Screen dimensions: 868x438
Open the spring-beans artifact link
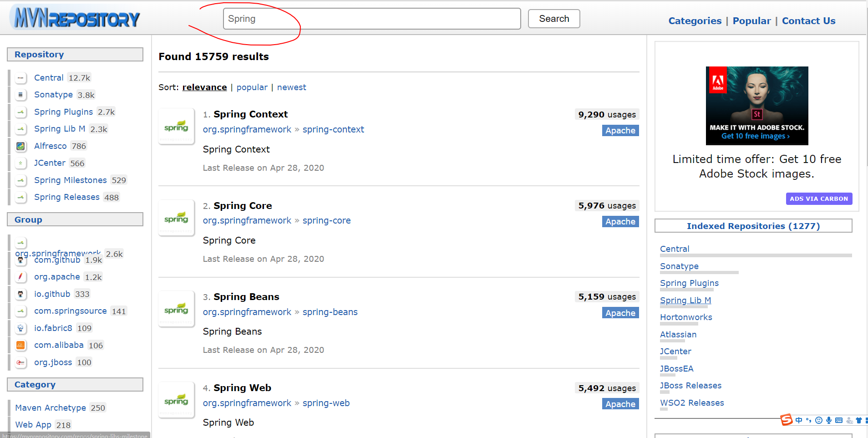coord(330,312)
